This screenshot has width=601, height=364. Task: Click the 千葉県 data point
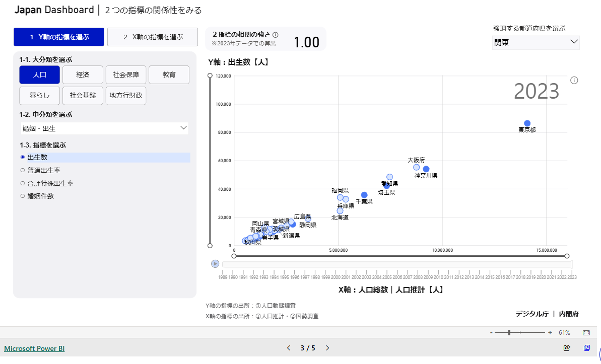point(364,195)
